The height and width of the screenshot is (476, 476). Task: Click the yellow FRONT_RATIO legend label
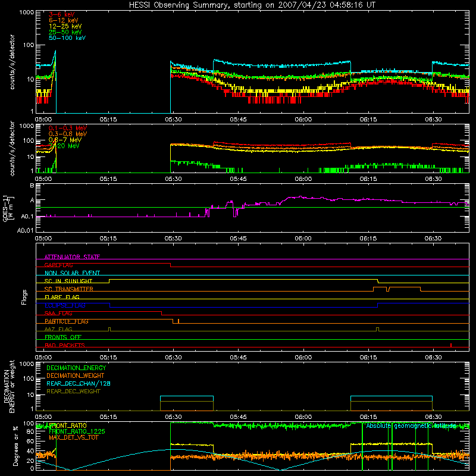pyautogui.click(x=68, y=425)
